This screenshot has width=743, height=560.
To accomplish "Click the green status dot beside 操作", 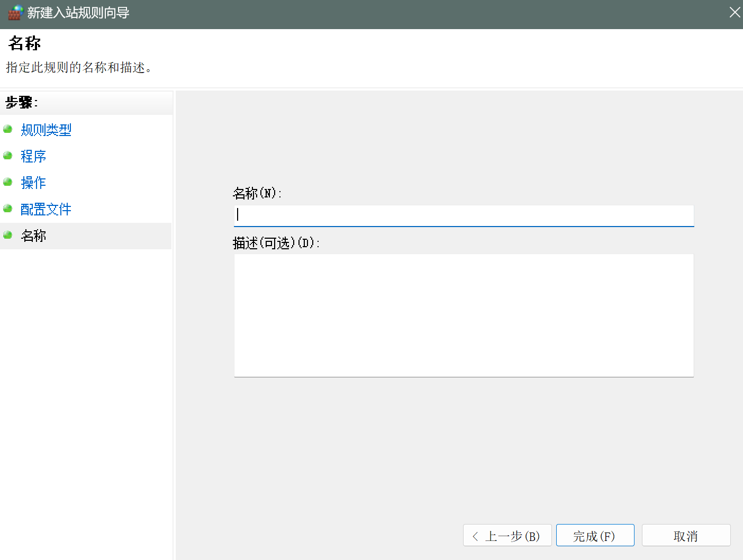I will click(7, 182).
